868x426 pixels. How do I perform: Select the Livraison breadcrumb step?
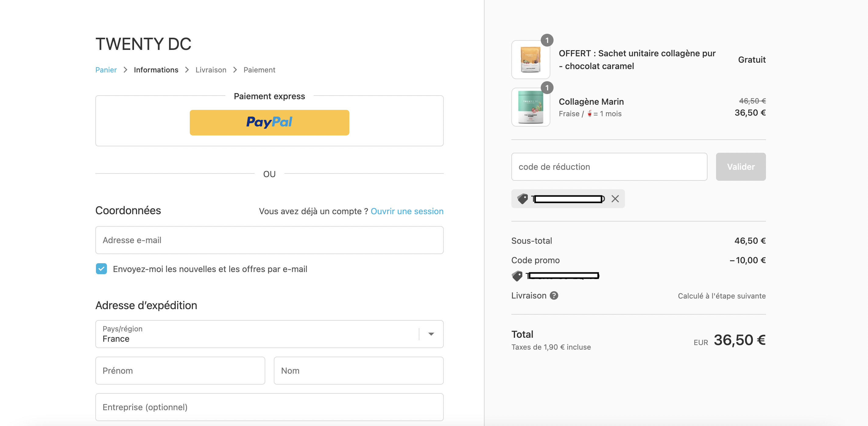(x=211, y=70)
